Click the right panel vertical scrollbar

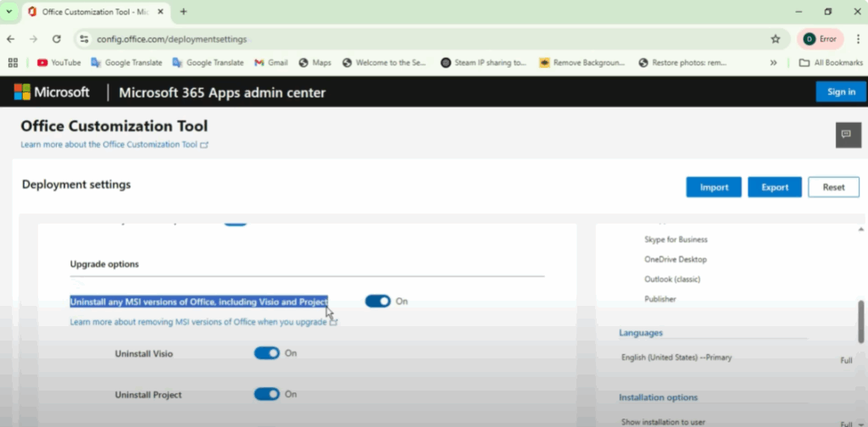pyautogui.click(x=861, y=322)
